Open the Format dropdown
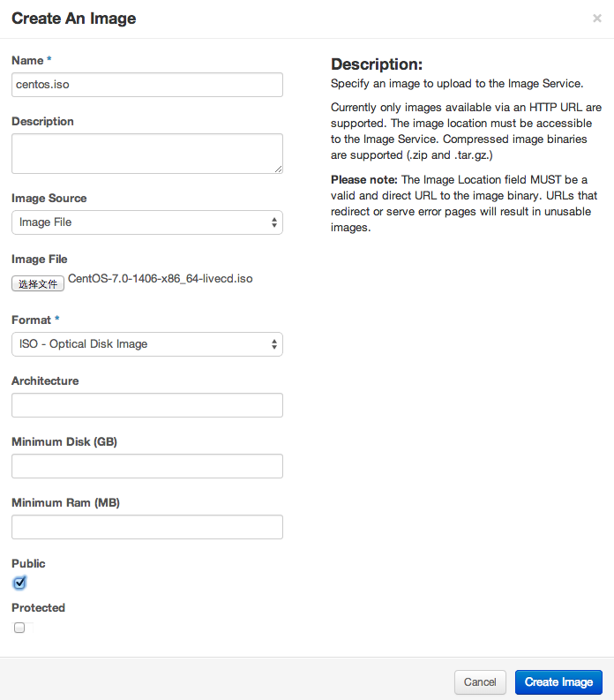Image resolution: width=614 pixels, height=700 pixels. (147, 344)
